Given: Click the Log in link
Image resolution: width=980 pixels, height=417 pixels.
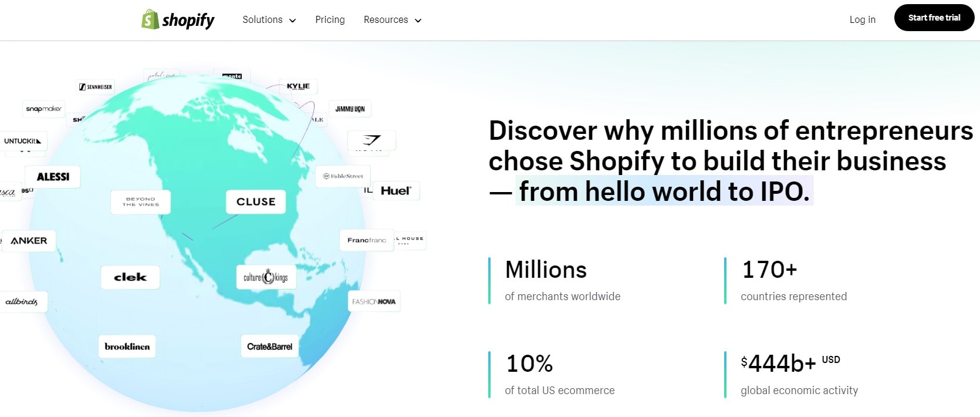Looking at the screenshot, I should (862, 20).
